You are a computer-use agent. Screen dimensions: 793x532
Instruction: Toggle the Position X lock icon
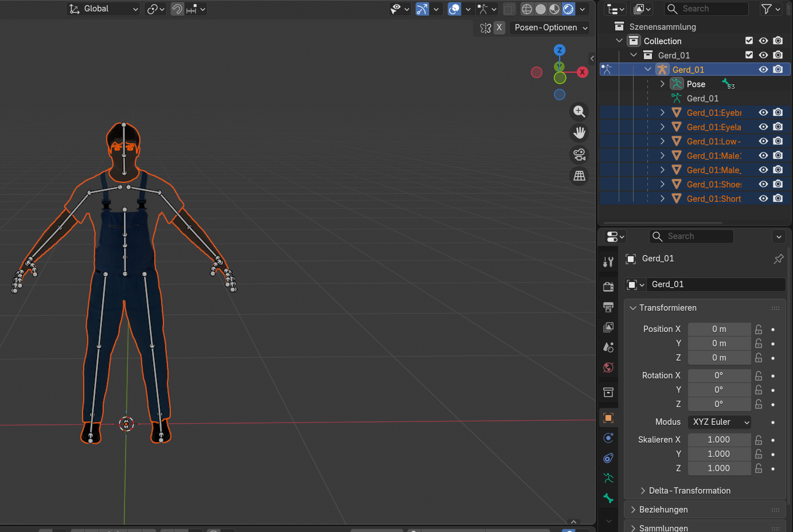pyautogui.click(x=759, y=329)
